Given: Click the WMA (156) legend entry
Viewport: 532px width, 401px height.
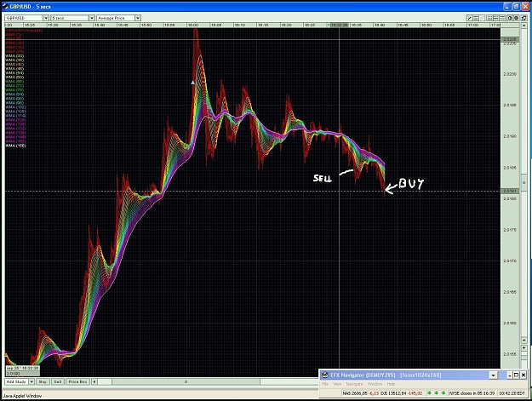Looking at the screenshot, I should tap(15, 146).
